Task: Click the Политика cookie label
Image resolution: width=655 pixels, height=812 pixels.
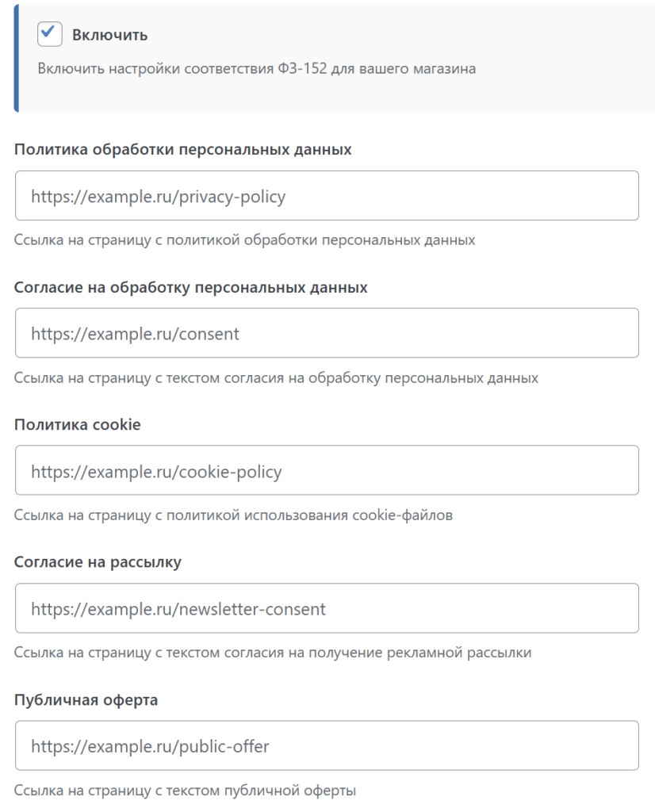Action: [x=78, y=424]
